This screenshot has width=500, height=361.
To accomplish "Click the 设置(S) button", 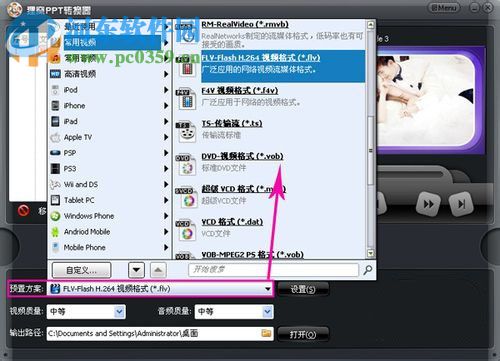I will click(303, 289).
